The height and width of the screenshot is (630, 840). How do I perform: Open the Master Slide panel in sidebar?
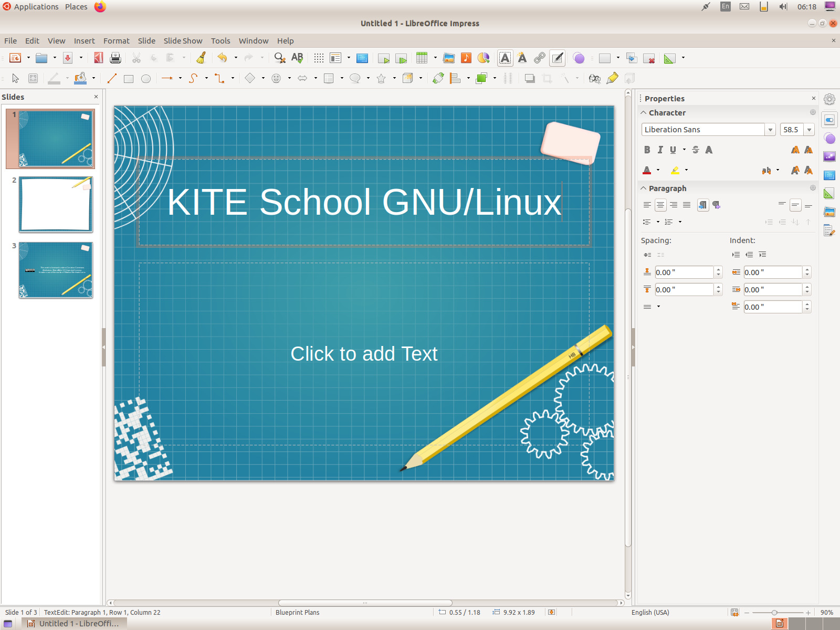pos(829,175)
